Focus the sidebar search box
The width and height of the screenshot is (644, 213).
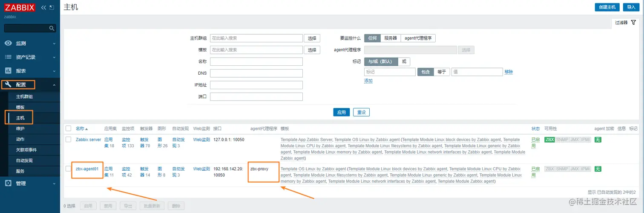click(26, 28)
